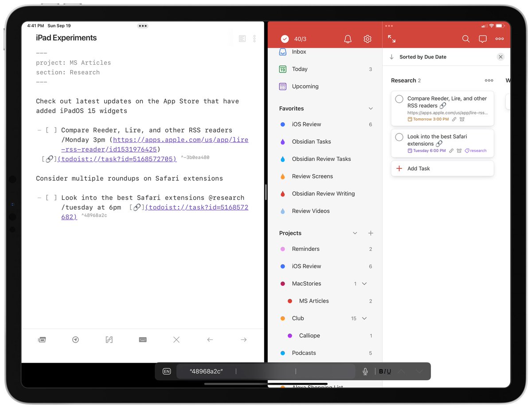Open reminder alarm icon on Compare Reeder task

pyautogui.click(x=462, y=119)
